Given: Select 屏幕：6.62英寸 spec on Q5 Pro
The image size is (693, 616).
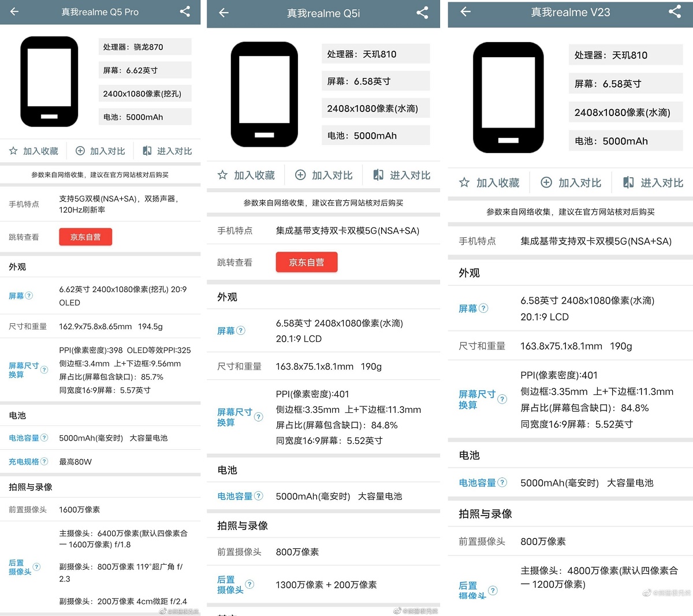Looking at the screenshot, I should [x=145, y=70].
